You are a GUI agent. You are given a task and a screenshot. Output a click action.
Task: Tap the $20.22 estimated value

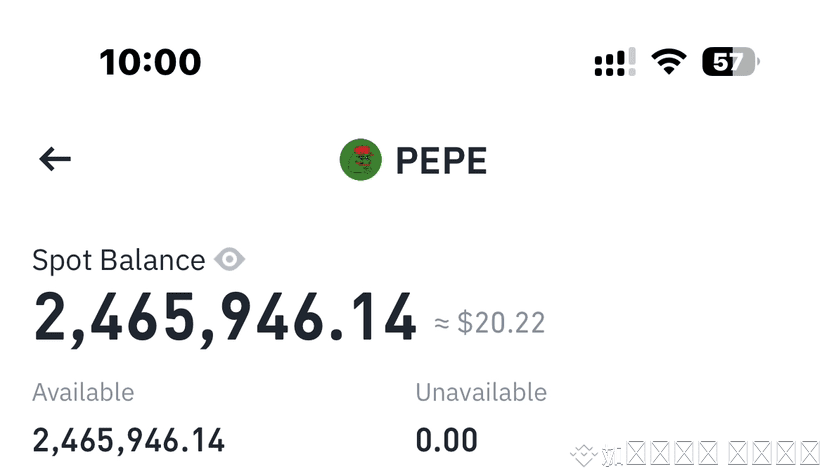[501, 323]
